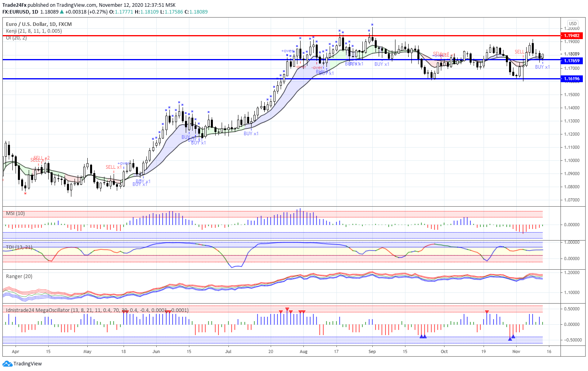588x371 pixels.
Task: Click the Apr label on time axis
Action: [x=16, y=352]
